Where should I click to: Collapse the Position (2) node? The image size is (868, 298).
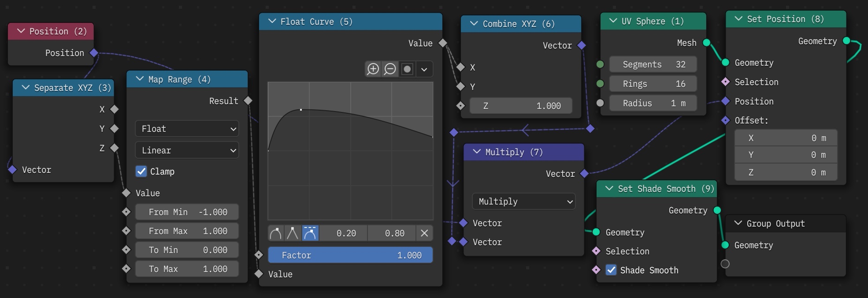coord(21,31)
